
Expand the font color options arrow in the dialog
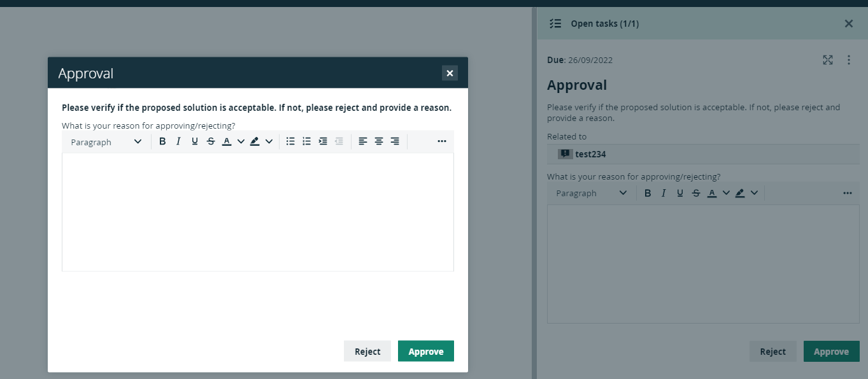click(241, 141)
